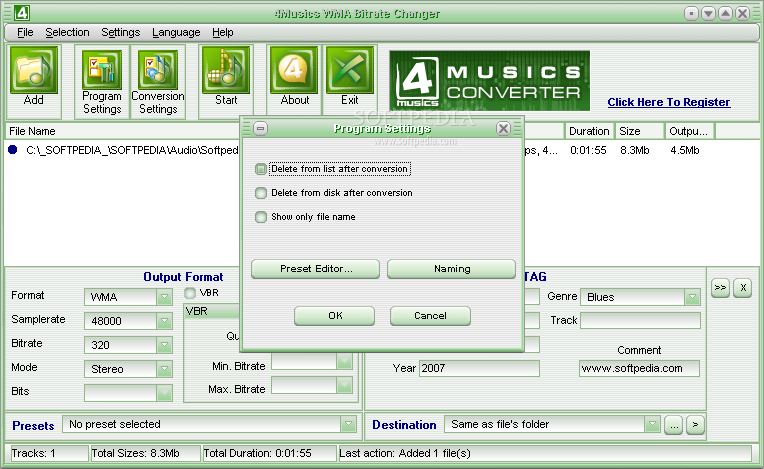Click the Preset Editor... button
764x469 pixels.
(x=315, y=269)
